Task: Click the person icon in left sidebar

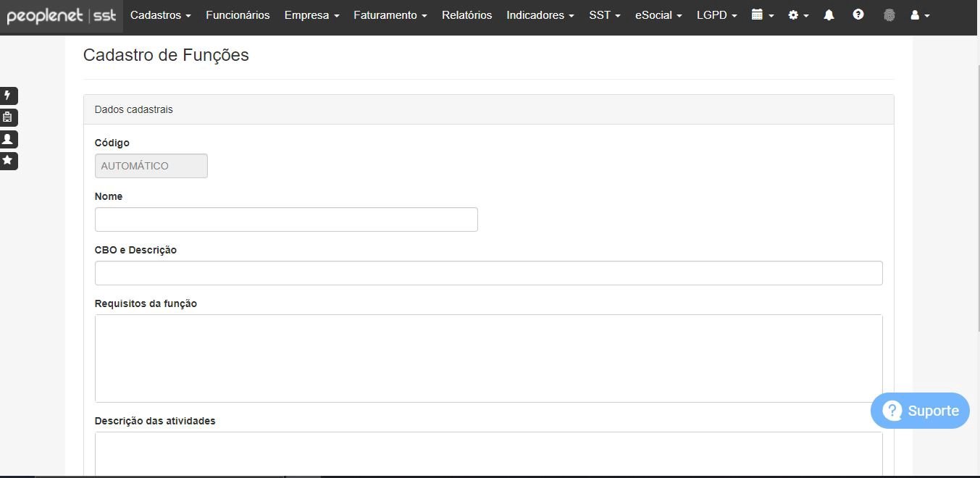Action: pyautogui.click(x=9, y=139)
